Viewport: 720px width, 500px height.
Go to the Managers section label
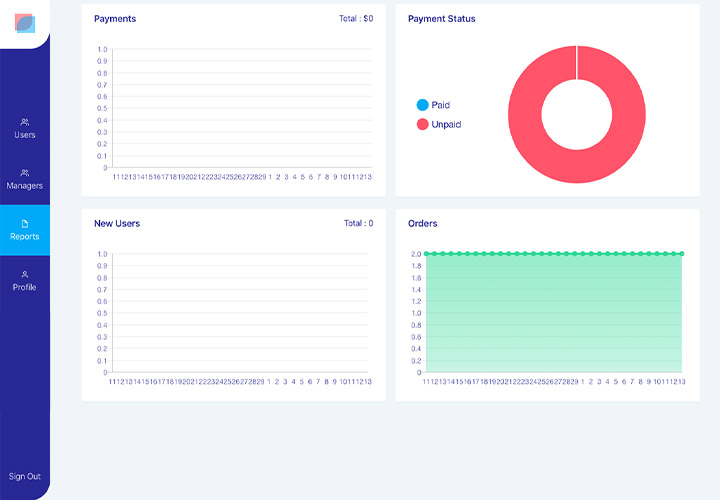25,186
